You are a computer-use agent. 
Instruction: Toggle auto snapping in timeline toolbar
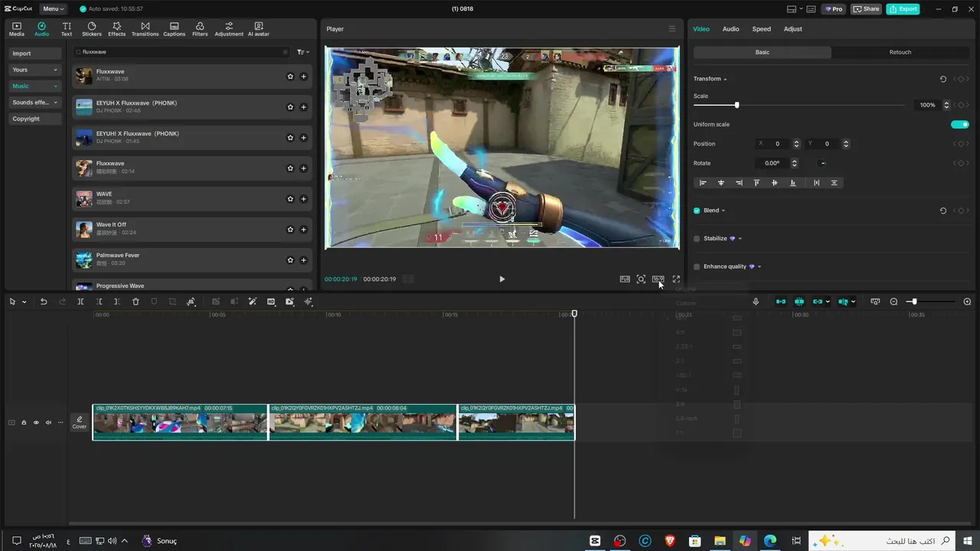799,302
